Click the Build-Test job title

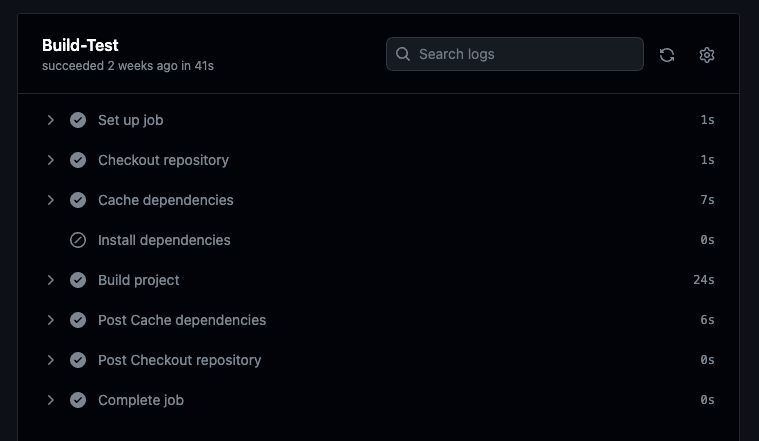pos(80,45)
